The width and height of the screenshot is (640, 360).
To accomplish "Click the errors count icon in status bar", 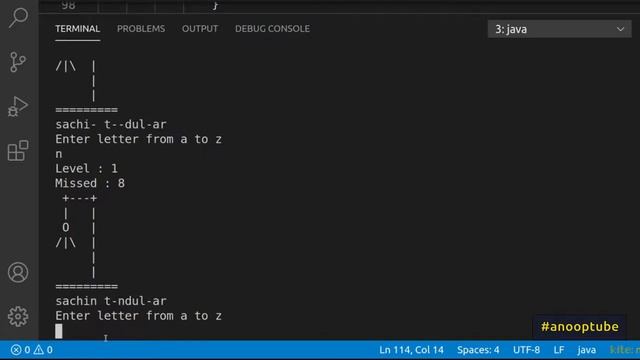I will [x=20, y=350].
